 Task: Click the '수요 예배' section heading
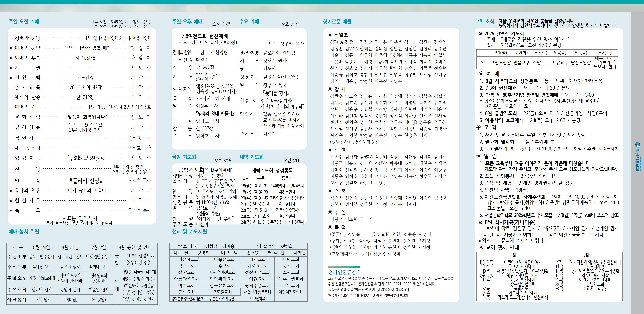tap(249, 22)
